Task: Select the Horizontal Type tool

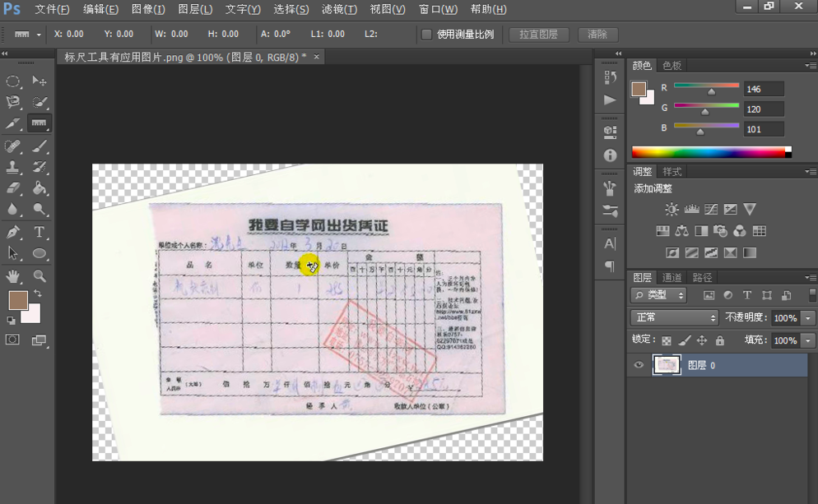Action: 39,233
